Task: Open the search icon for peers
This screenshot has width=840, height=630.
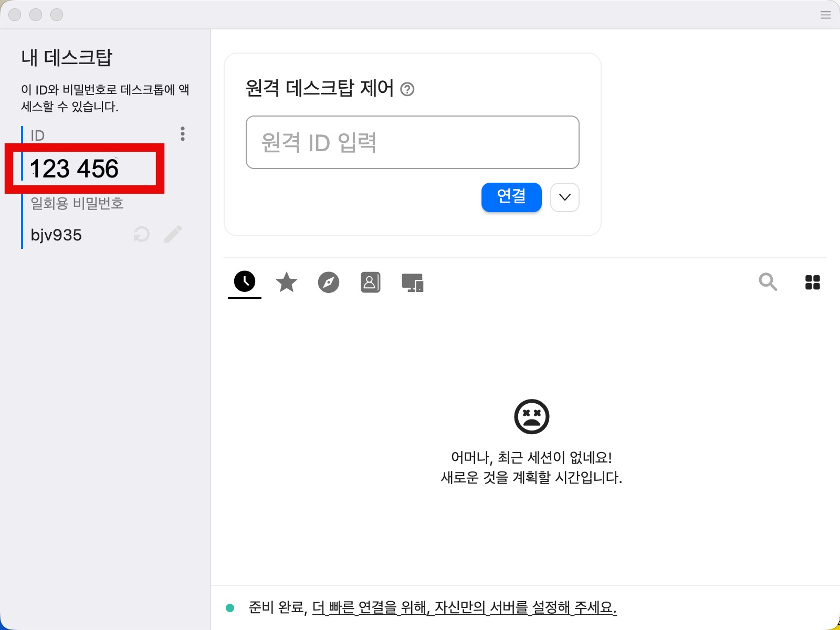Action: pos(768,282)
